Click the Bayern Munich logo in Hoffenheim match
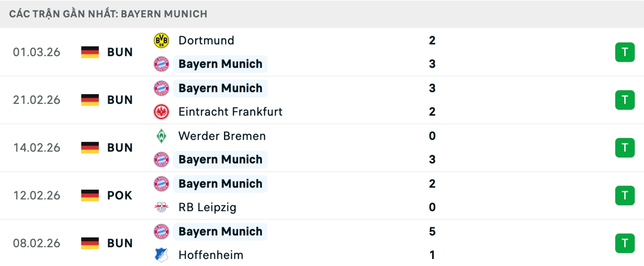 coord(161,231)
